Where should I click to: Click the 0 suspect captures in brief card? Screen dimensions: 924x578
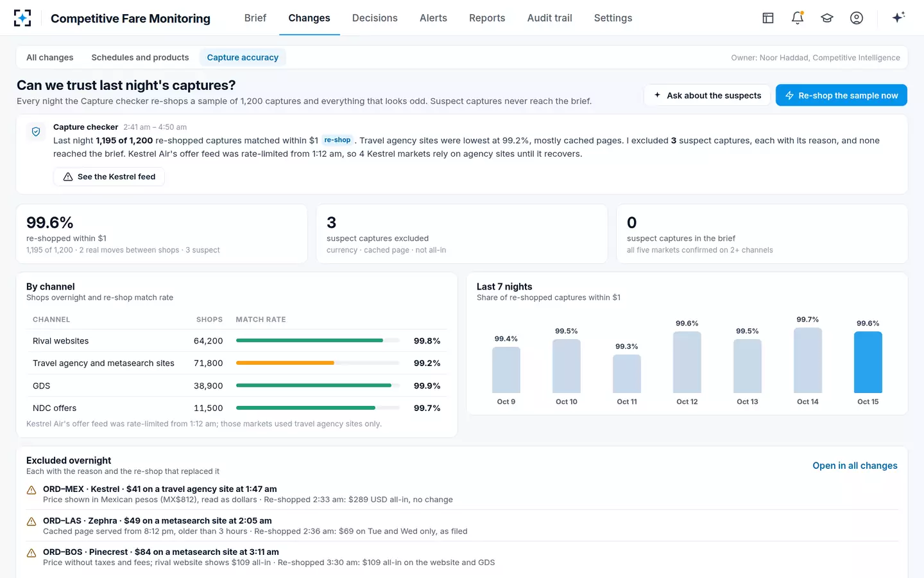click(x=762, y=234)
